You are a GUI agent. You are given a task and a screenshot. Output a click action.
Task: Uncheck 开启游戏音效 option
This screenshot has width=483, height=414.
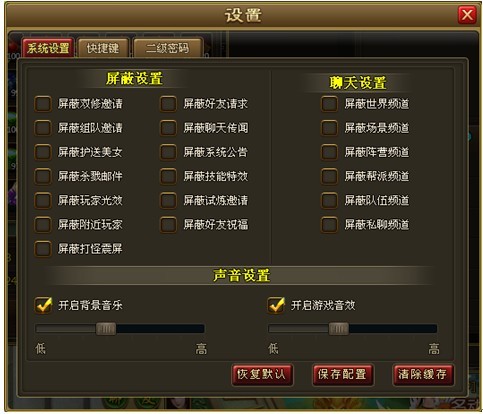pos(276,305)
